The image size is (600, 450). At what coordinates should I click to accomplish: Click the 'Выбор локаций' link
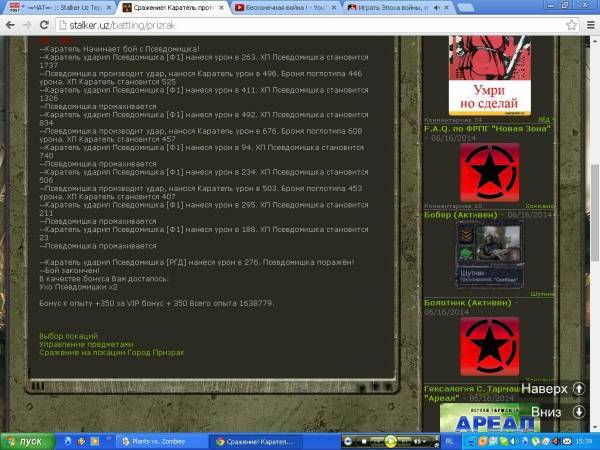point(68,336)
